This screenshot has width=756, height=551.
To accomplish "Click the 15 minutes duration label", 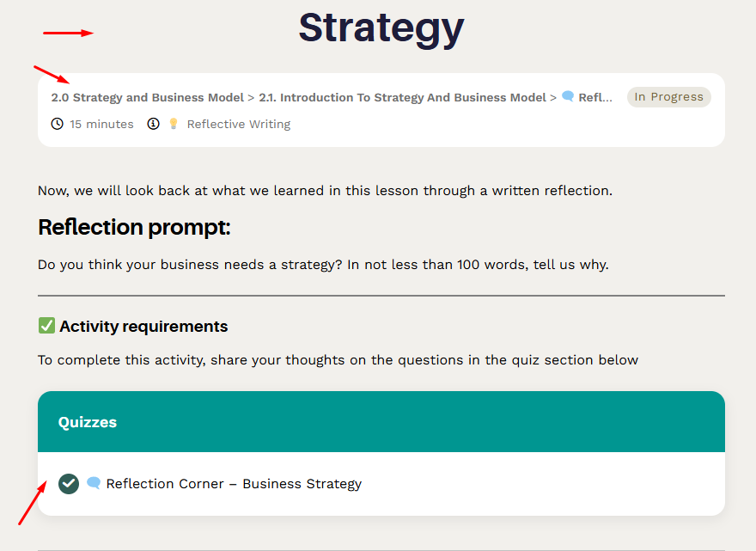I will (x=101, y=124).
